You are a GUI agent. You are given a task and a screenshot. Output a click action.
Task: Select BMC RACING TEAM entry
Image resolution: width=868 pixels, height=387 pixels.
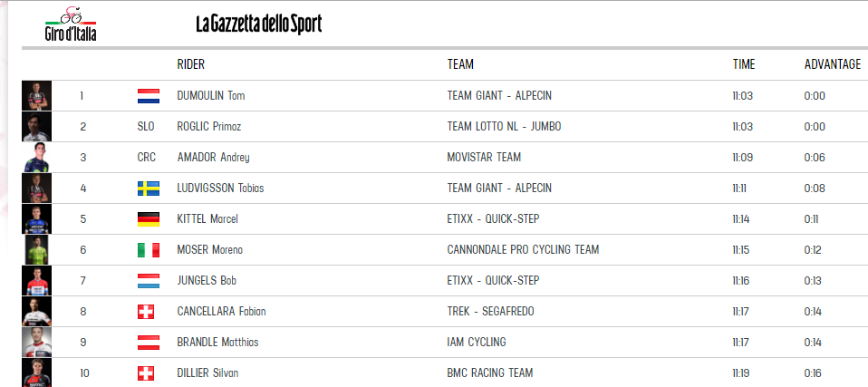pos(490,373)
